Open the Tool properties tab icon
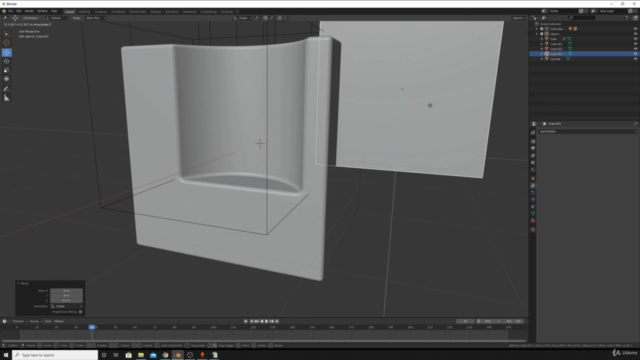 point(533,133)
